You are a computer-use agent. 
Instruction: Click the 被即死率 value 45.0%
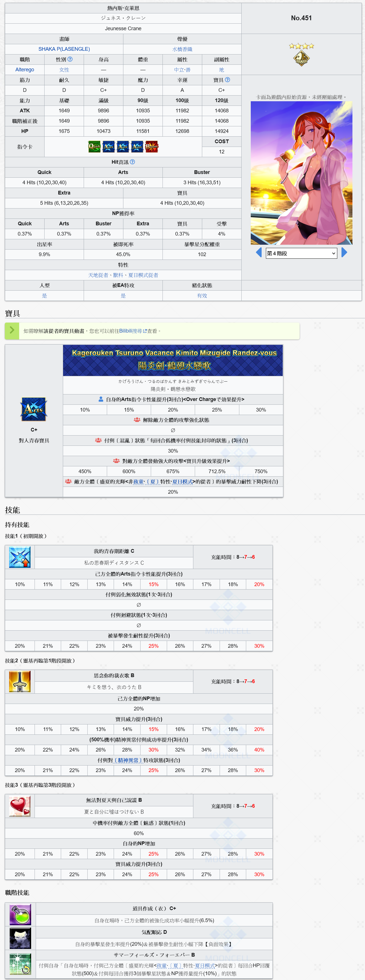[x=123, y=254]
